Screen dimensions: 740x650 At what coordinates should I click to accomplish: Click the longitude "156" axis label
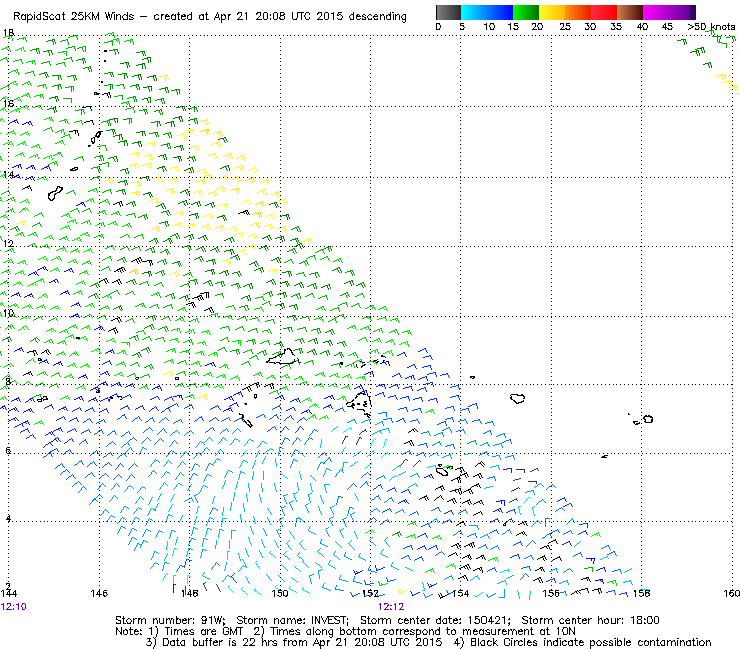coord(551,593)
